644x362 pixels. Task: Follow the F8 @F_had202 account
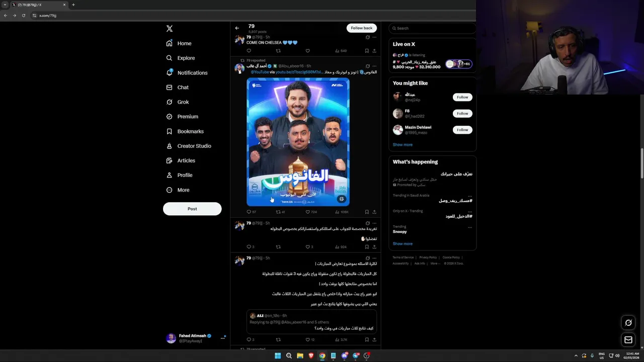tap(462, 114)
